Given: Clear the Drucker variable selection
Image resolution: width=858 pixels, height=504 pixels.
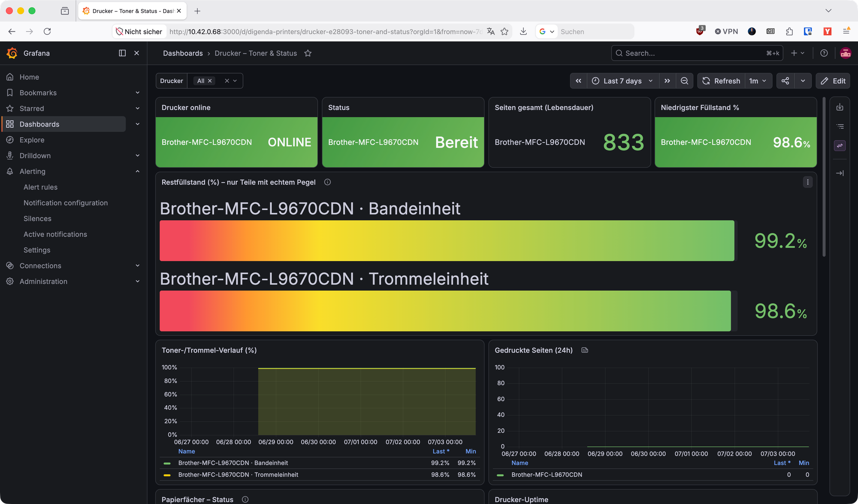Looking at the screenshot, I should pos(227,81).
